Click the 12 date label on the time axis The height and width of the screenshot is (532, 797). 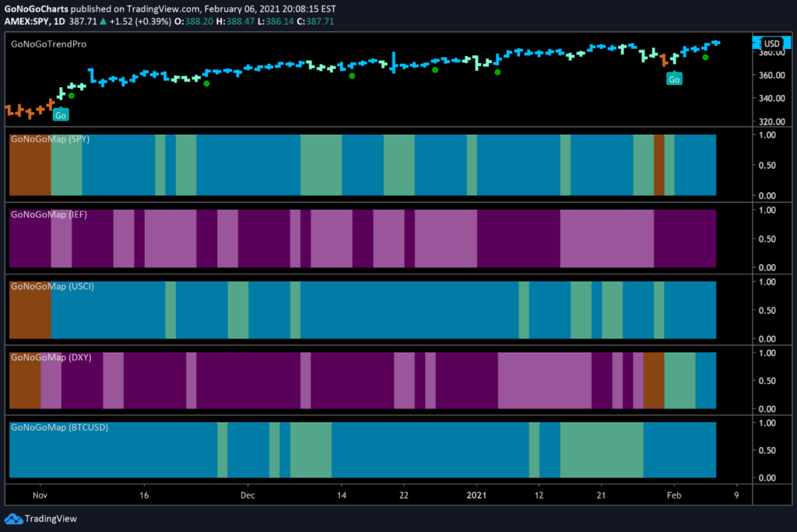click(x=539, y=495)
